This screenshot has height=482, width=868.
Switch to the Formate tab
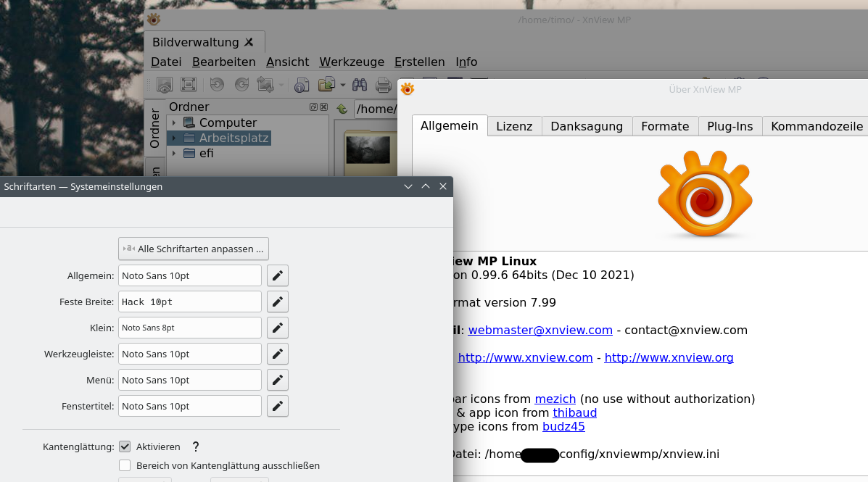click(665, 126)
